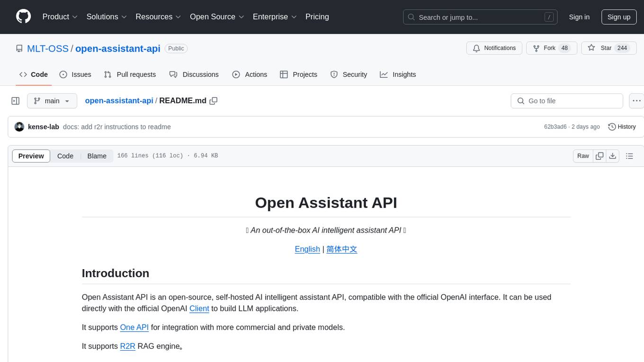Viewport: 644px width, 362px height.
Task: Expand the Product menu
Action: (60, 17)
